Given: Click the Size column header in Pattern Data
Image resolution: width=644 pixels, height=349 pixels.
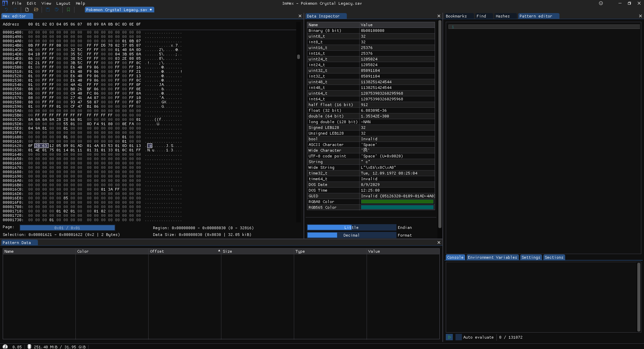Looking at the screenshot, I should (x=257, y=251).
